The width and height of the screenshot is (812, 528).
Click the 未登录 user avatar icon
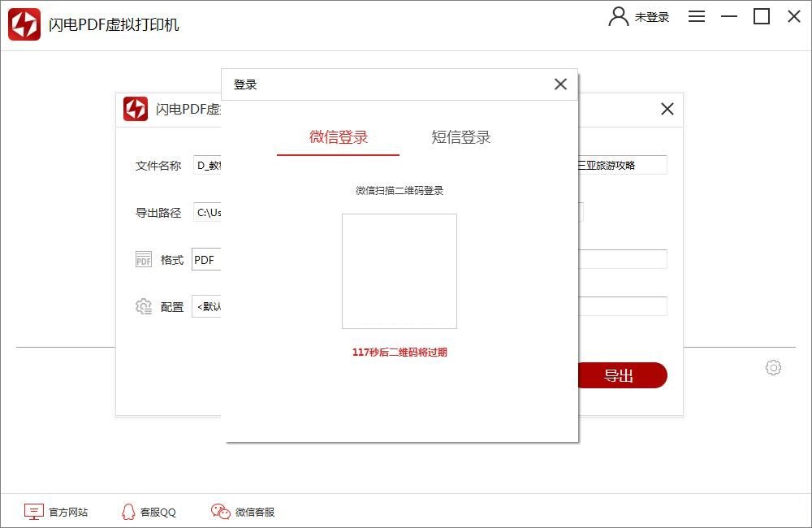(x=620, y=16)
